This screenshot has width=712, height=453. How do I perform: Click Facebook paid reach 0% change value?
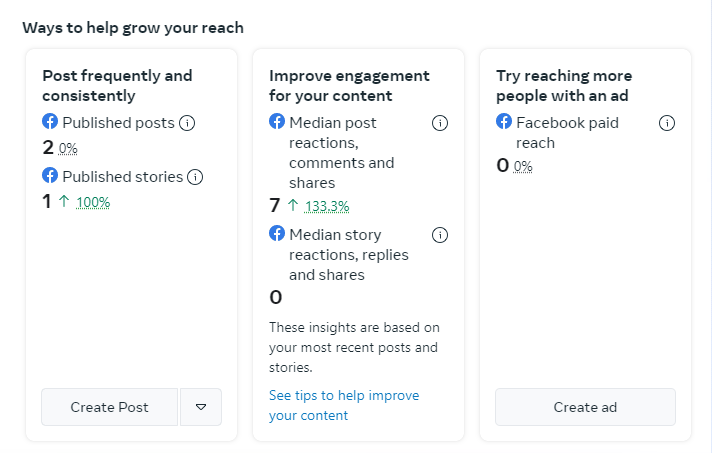pos(523,166)
